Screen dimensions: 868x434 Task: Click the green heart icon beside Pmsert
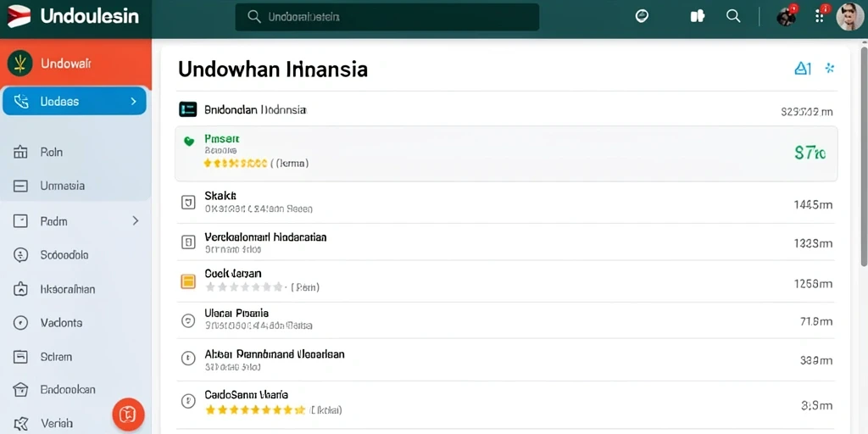[189, 142]
